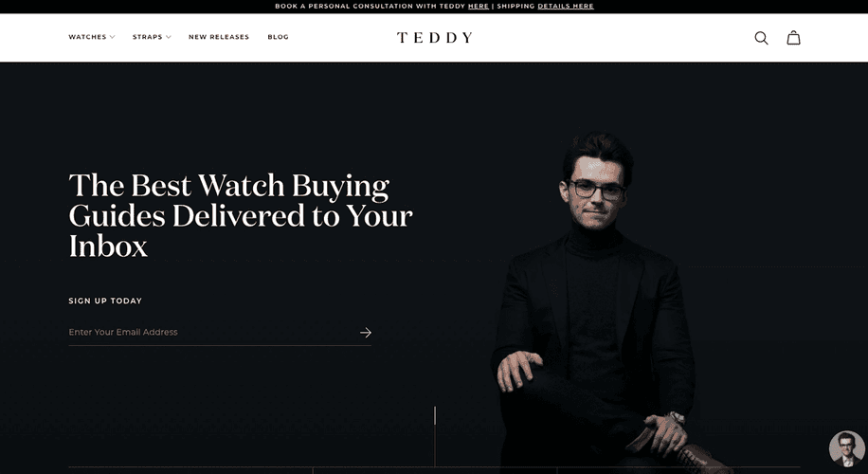Click the SHIPPING text in top banner
868x474 pixels.
[x=515, y=6]
